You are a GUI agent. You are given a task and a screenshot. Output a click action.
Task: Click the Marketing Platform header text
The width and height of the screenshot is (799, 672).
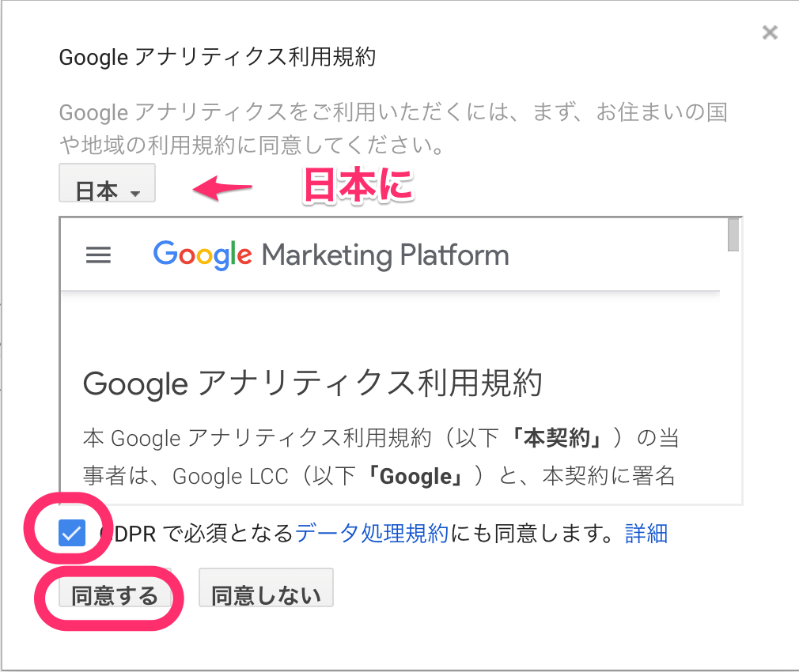tap(385, 255)
